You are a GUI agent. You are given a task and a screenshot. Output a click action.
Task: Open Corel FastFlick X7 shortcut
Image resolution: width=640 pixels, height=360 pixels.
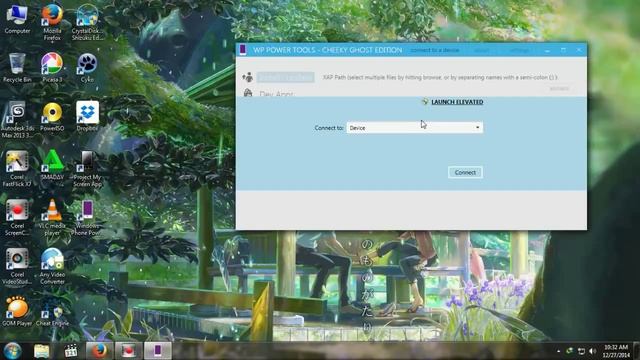[17, 169]
